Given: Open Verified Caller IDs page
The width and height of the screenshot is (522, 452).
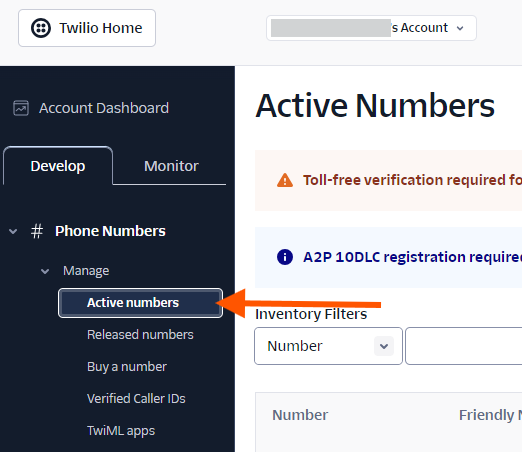Looking at the screenshot, I should (x=136, y=399).
